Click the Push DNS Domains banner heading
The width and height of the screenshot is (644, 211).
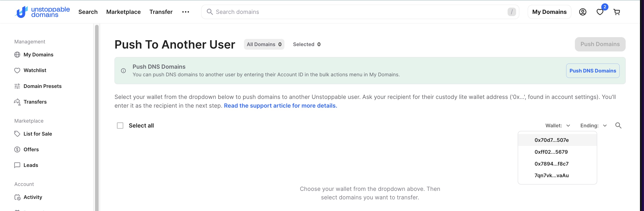(159, 67)
